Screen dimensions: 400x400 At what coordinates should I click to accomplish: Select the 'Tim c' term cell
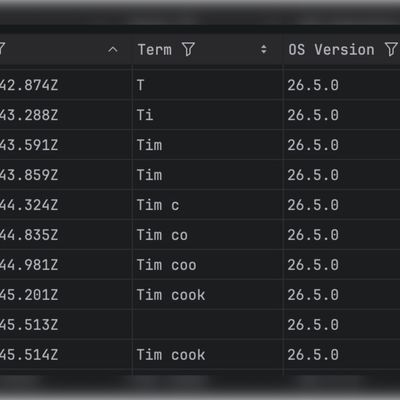pos(208,205)
